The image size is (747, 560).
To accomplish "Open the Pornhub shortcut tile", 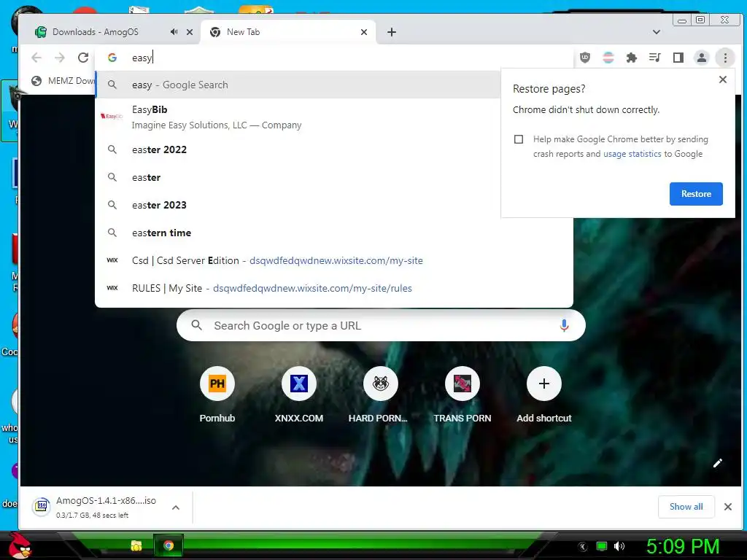I will pos(217,394).
